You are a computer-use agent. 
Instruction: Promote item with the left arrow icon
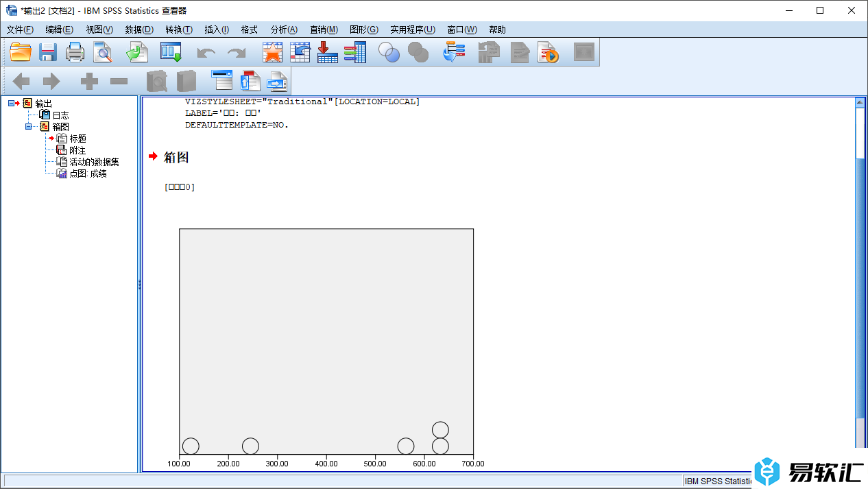(x=21, y=82)
